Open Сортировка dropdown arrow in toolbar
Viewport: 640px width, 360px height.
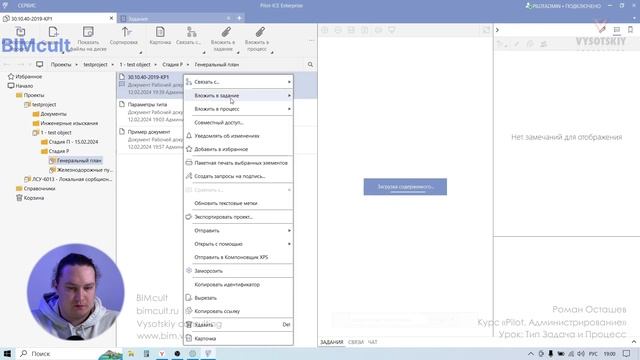pos(140,53)
